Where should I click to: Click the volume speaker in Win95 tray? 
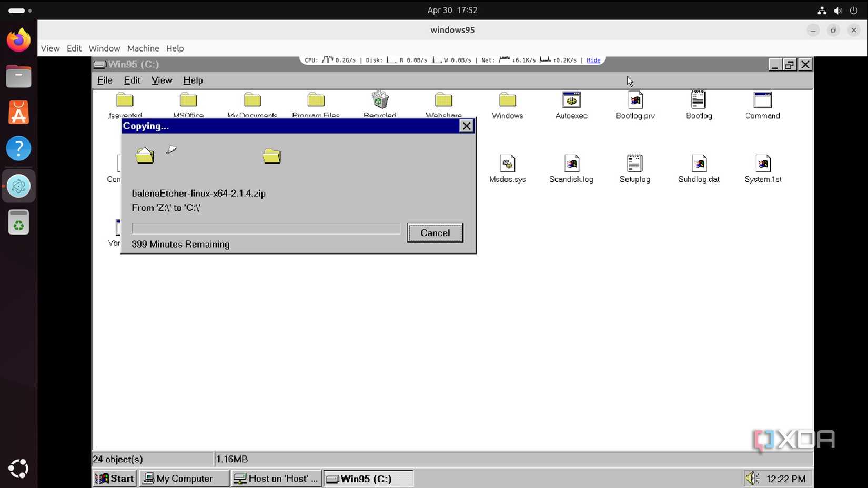[x=752, y=478]
